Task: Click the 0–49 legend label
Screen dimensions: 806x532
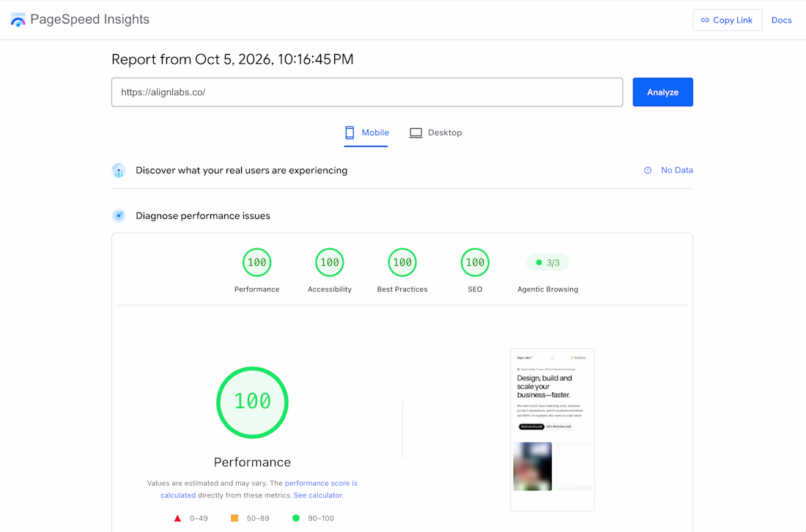Action: point(199,518)
